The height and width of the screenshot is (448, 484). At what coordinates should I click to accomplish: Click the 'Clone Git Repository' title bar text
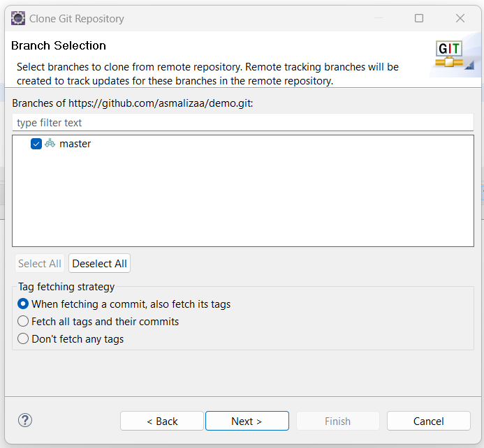point(77,19)
